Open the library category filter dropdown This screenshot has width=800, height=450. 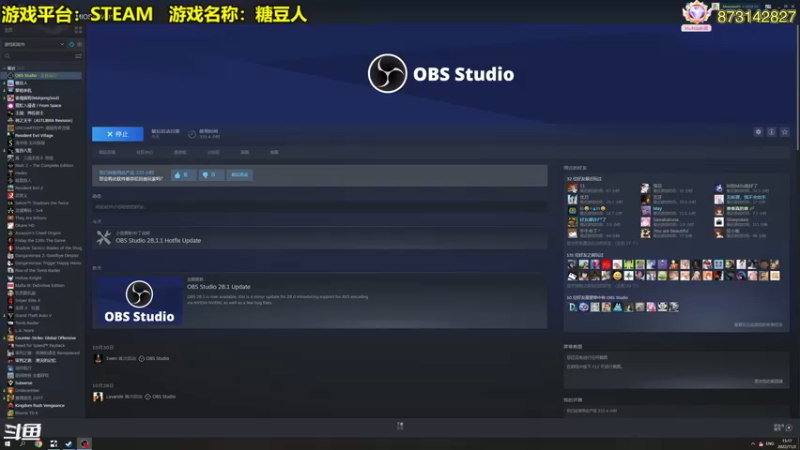point(34,44)
